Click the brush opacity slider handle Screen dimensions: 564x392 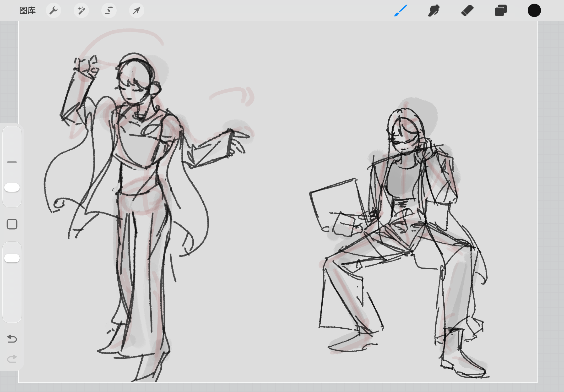[x=12, y=258]
